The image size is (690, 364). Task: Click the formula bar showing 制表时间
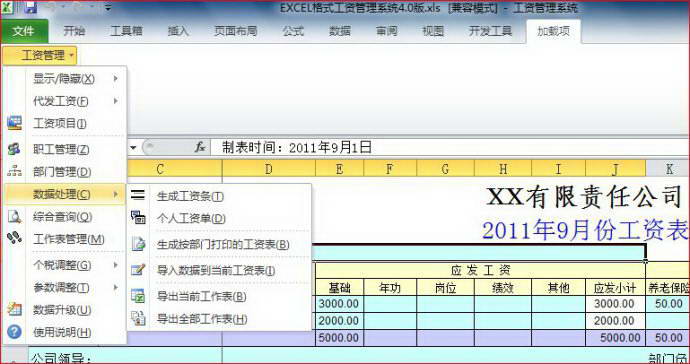click(x=450, y=147)
